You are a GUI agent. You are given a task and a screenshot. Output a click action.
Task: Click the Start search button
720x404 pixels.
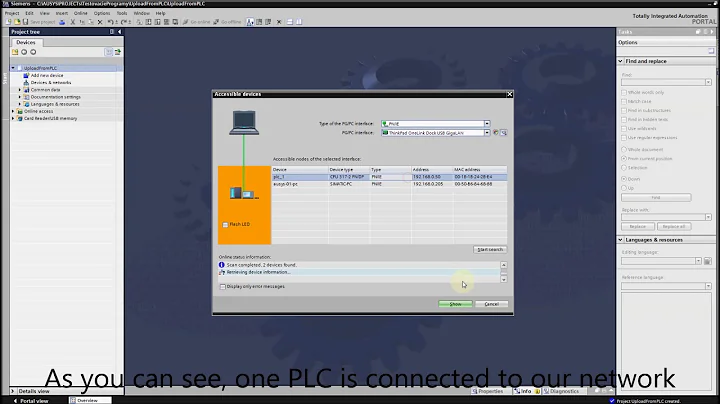490,249
